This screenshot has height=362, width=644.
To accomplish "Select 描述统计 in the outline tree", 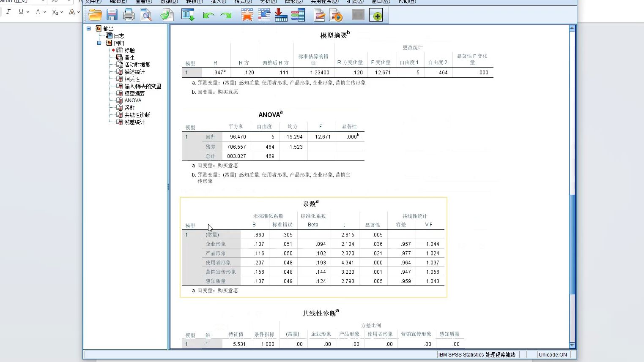I will 134,72.
